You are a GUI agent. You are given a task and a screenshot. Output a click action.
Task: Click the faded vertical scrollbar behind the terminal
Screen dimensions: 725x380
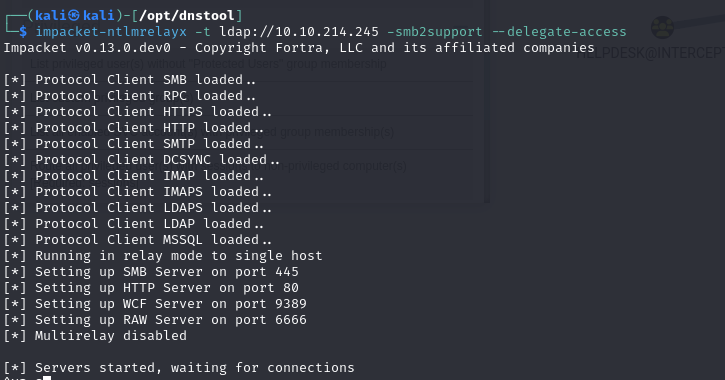point(486,102)
